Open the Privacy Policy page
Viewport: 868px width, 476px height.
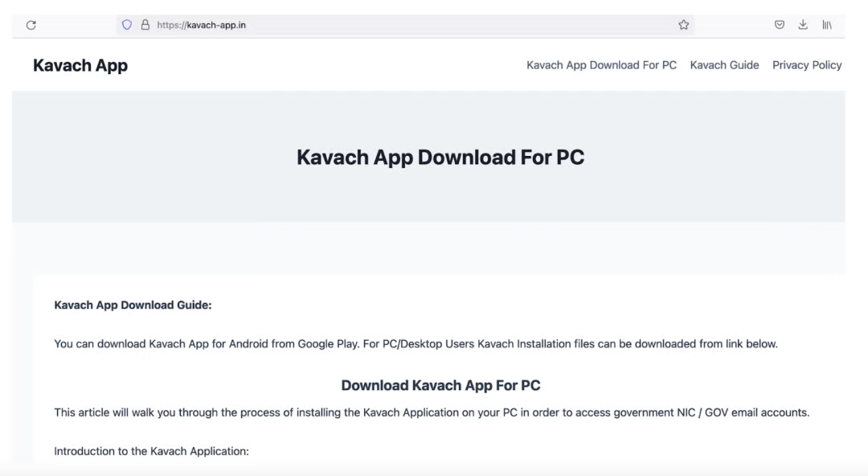point(807,65)
